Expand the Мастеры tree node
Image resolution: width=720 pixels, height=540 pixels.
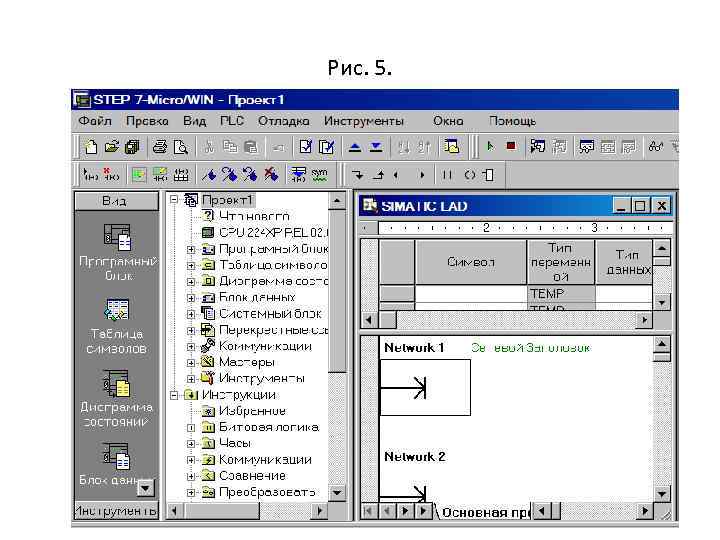pos(191,363)
